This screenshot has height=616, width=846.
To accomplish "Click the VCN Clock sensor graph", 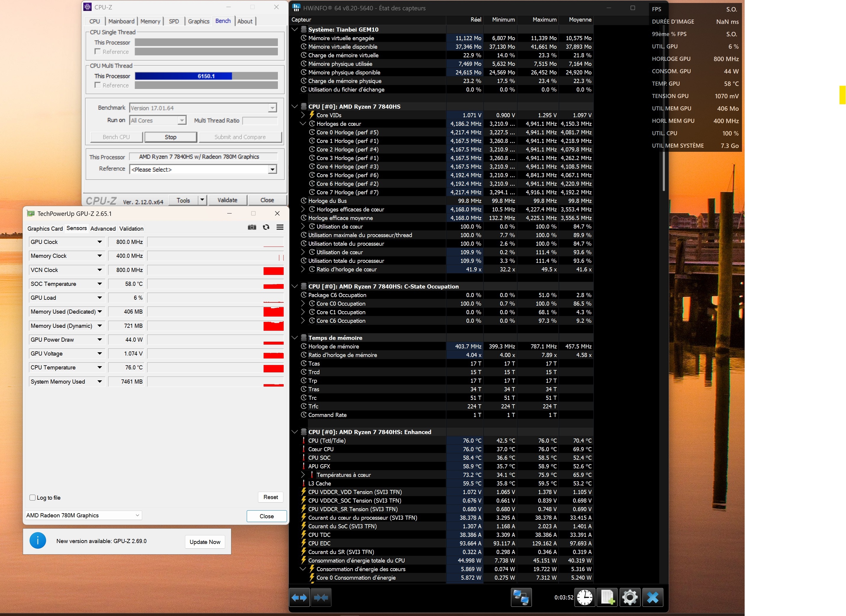I will pos(216,270).
